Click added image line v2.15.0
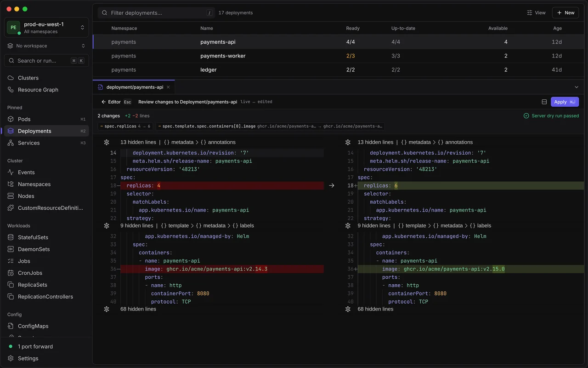588x368 pixels. [471, 269]
